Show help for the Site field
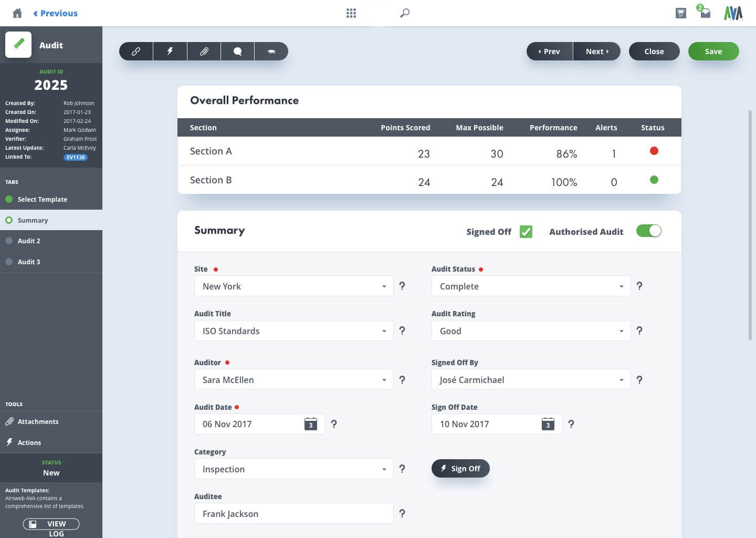Image resolution: width=756 pixels, height=538 pixels. point(402,286)
